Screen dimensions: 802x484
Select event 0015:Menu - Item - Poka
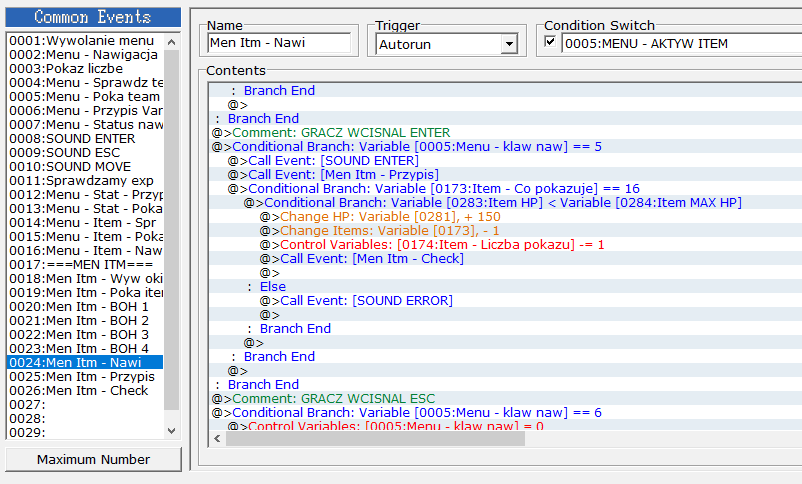[85, 236]
